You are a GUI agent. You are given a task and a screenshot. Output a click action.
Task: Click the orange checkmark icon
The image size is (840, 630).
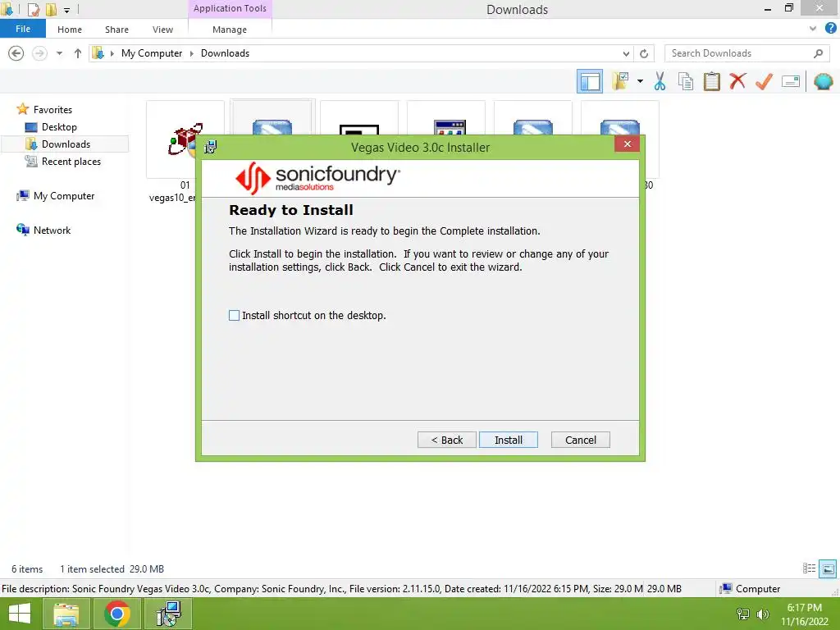click(764, 81)
